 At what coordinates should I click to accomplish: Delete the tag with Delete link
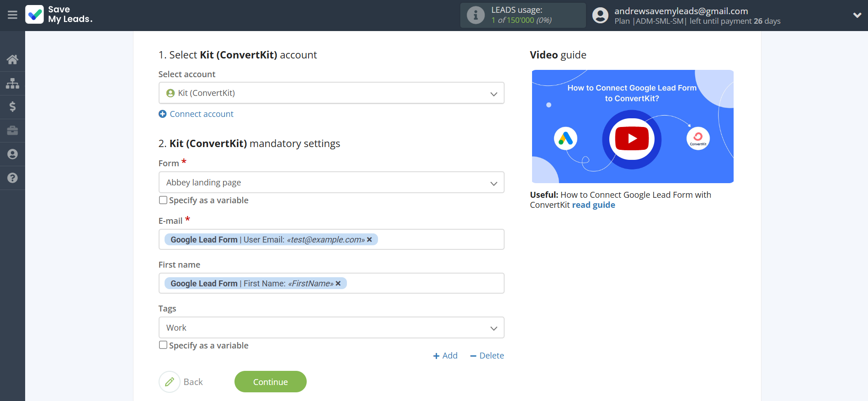click(x=487, y=356)
